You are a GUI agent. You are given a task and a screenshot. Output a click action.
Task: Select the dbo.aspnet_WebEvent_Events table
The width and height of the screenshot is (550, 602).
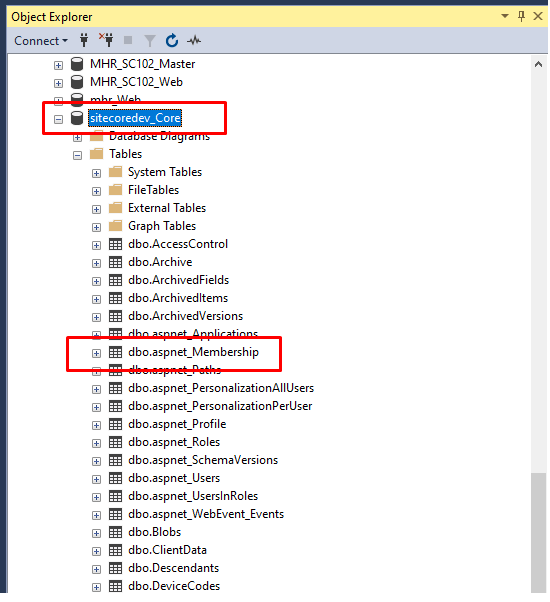click(x=206, y=514)
